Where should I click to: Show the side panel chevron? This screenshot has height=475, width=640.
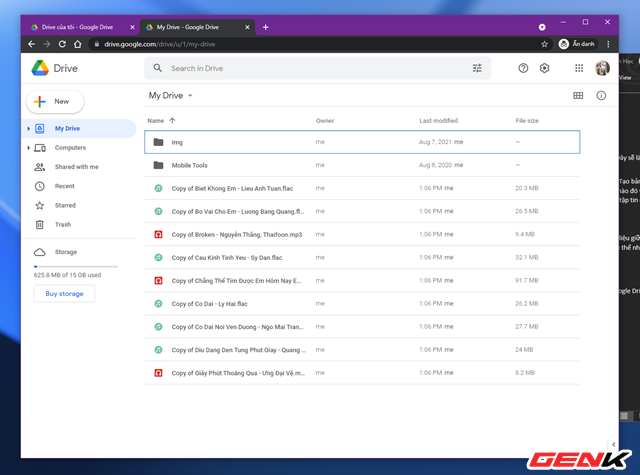(613, 444)
